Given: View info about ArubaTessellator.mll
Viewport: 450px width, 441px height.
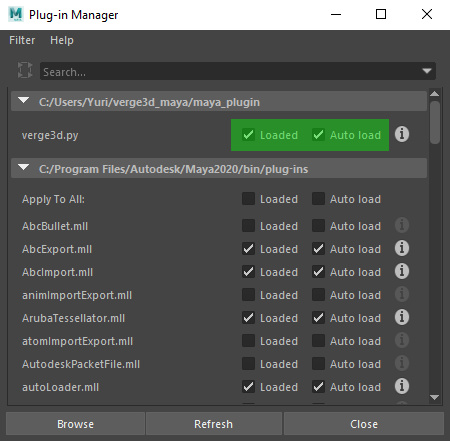Looking at the screenshot, I should click(x=402, y=318).
